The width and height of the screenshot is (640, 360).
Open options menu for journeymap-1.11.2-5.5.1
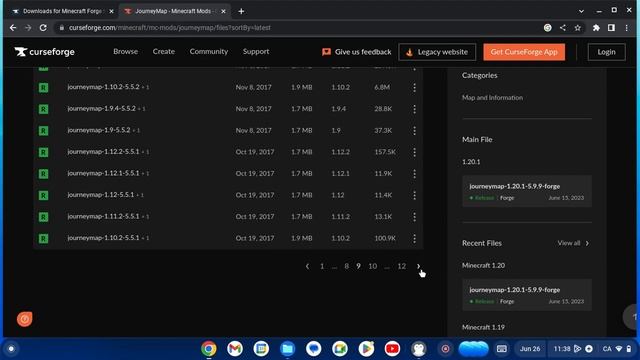click(414, 217)
